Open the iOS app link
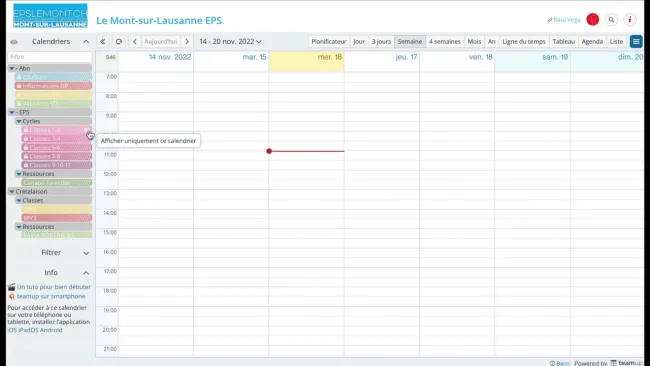Screen dimensions: 650x366 pos(12,330)
